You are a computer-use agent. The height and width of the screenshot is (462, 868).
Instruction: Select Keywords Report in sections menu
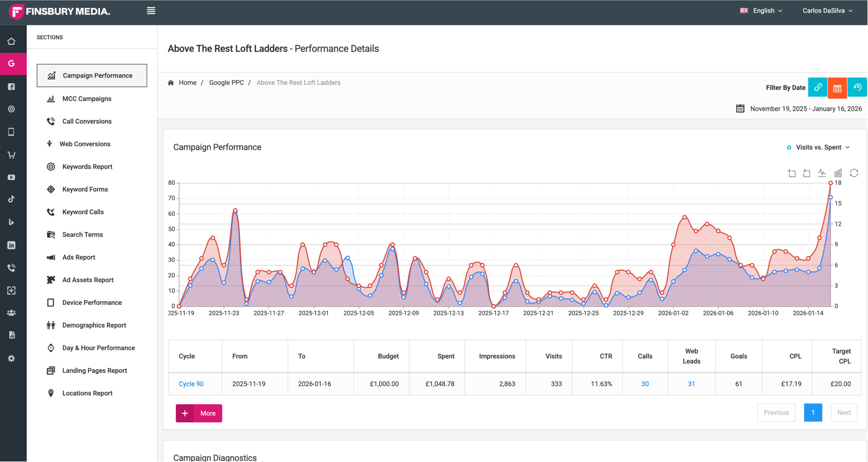87,167
